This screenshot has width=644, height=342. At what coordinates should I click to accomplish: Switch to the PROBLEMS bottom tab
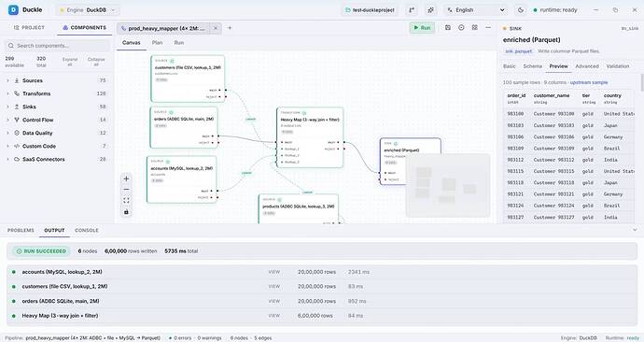(21, 230)
